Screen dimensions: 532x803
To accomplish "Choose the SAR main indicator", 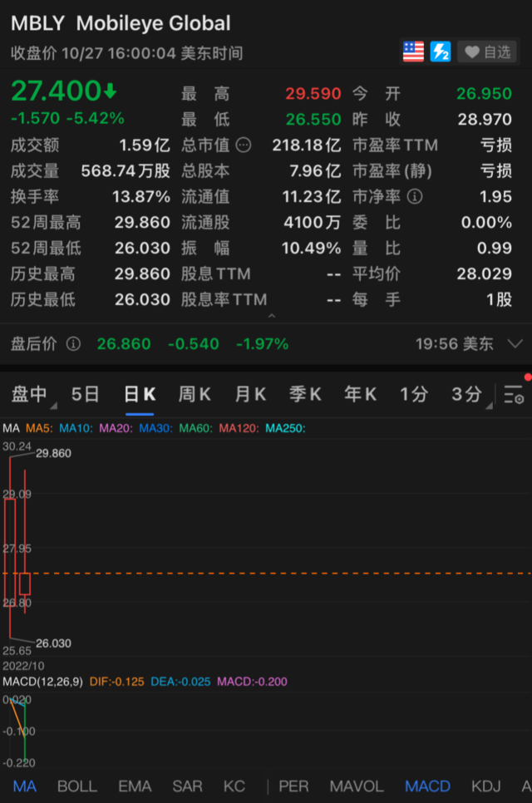I will [x=187, y=786].
